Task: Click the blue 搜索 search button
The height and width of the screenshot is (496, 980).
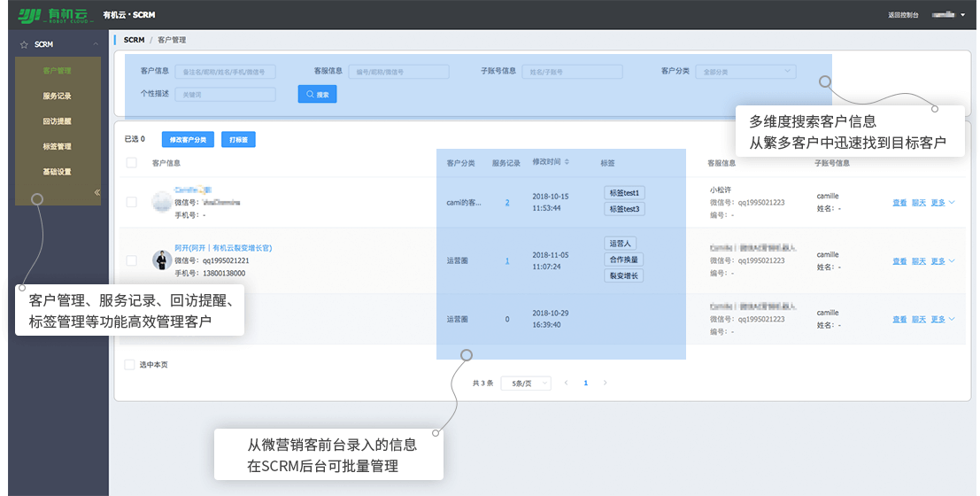Action: (318, 95)
